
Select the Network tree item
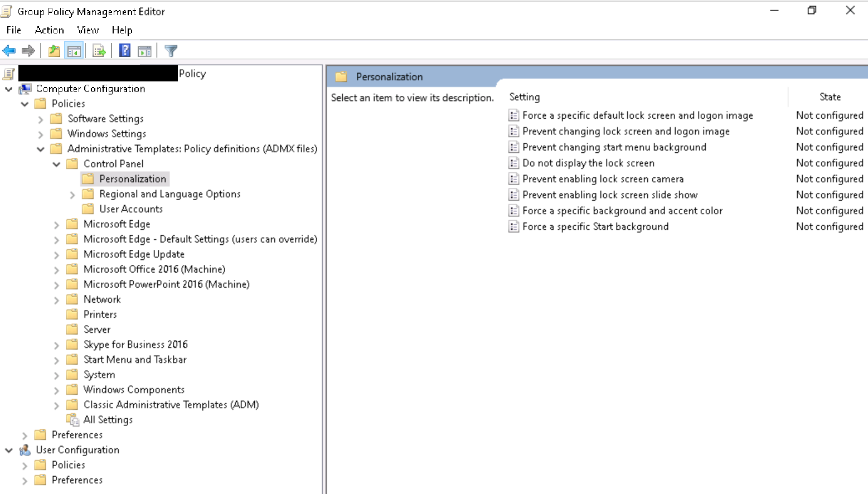click(102, 299)
